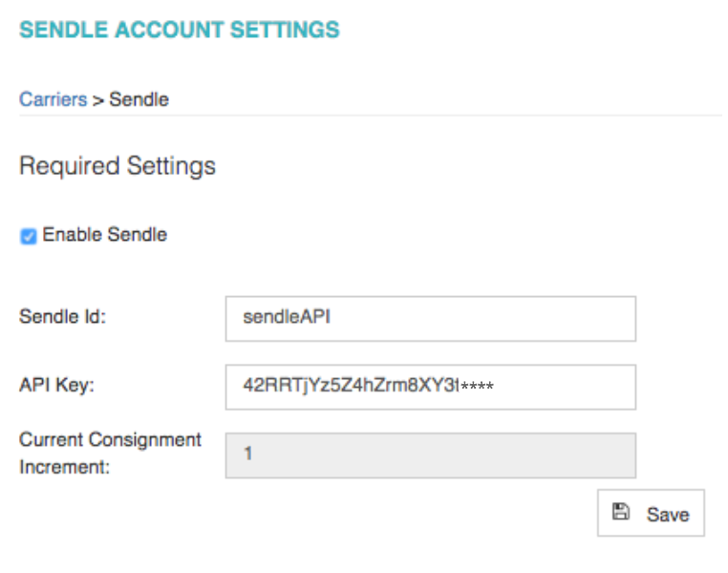Click the API Key label
The image size is (728, 573).
56,385
